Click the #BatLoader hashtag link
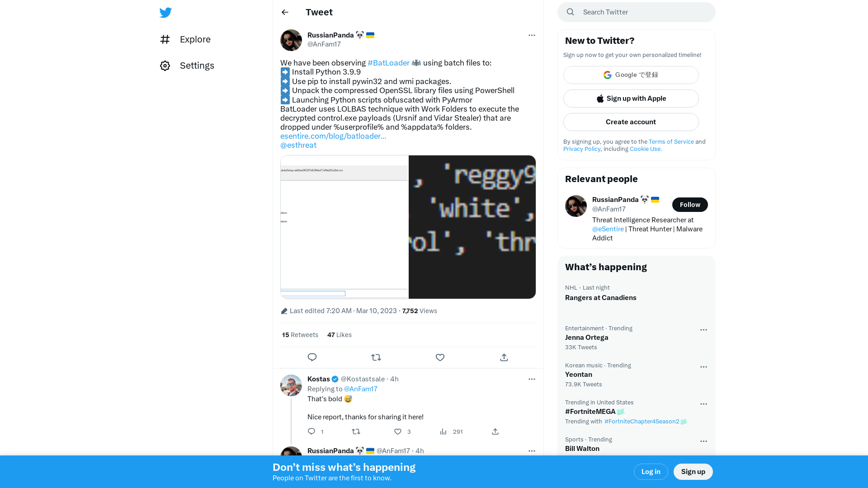Screen dimensions: 868x488 click(x=387, y=62)
